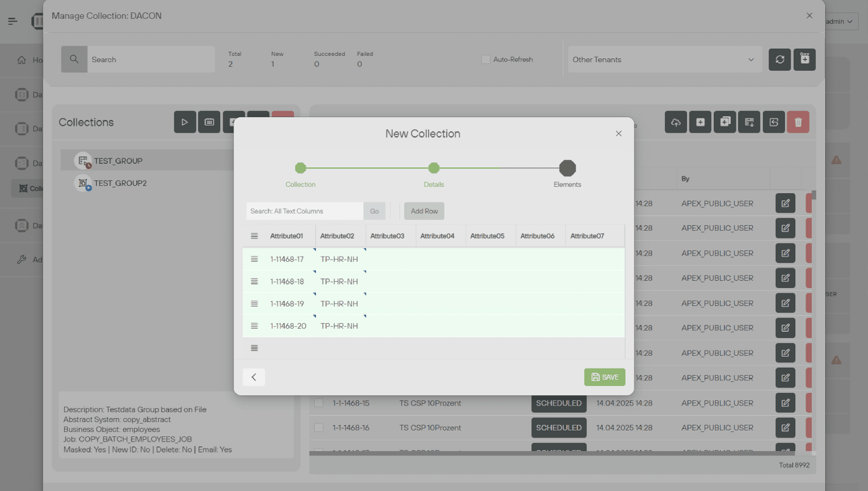Click the red trash delete icon
Screen dimensions: 868x491
tap(798, 122)
